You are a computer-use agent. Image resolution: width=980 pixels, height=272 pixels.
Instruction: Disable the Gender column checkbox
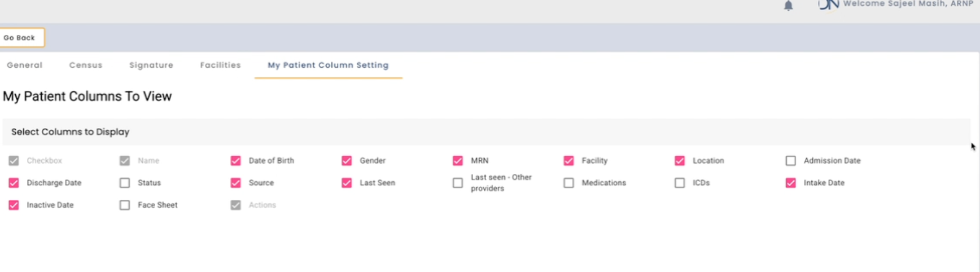click(347, 161)
